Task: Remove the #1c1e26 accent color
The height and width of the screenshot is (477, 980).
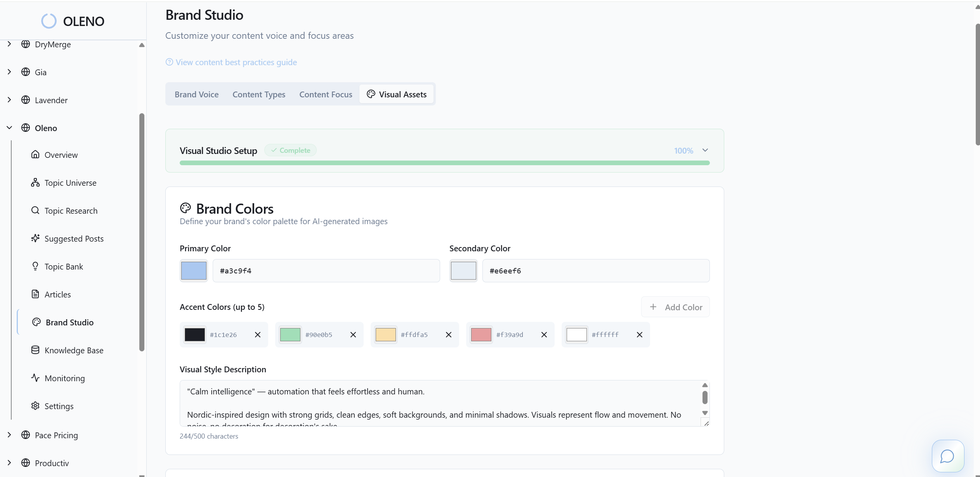Action: (x=258, y=335)
